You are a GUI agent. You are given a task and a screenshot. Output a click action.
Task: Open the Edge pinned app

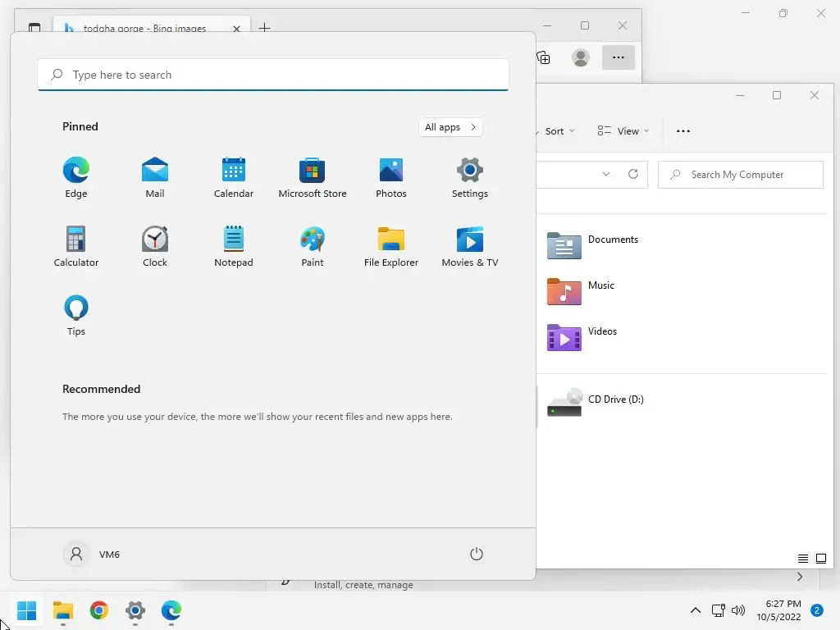pos(76,178)
